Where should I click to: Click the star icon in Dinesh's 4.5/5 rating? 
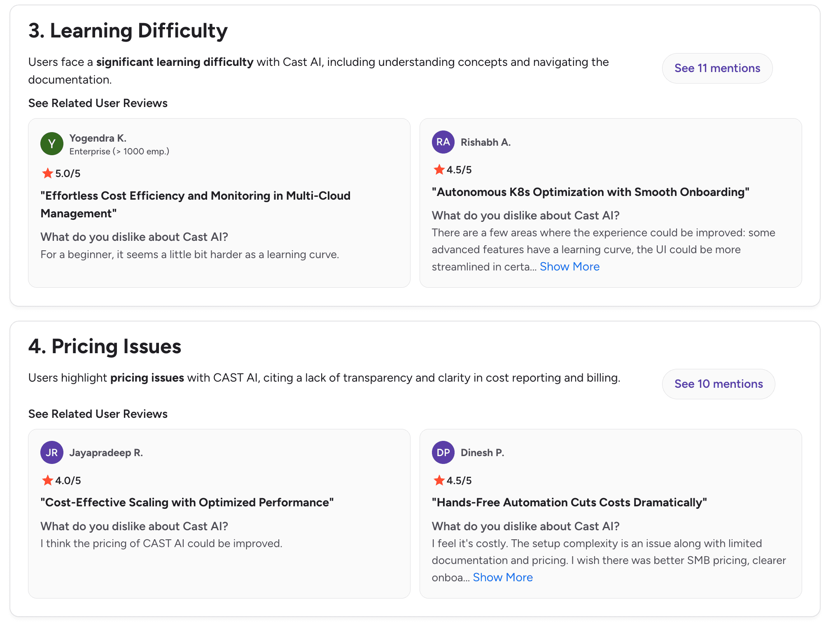click(x=439, y=480)
